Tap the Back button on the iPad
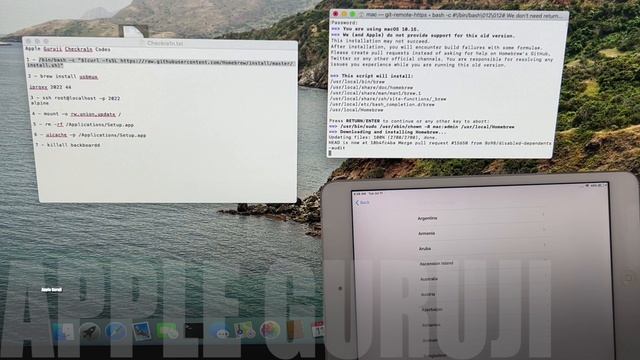The image size is (640, 360). [362, 202]
